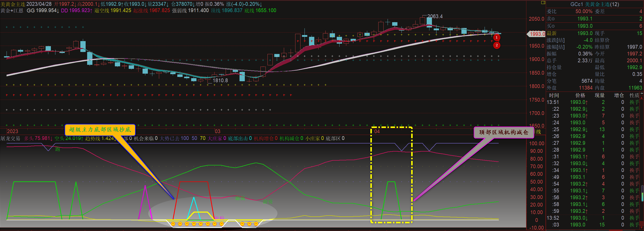Click the red circled number 1 marker

(x=496, y=38)
